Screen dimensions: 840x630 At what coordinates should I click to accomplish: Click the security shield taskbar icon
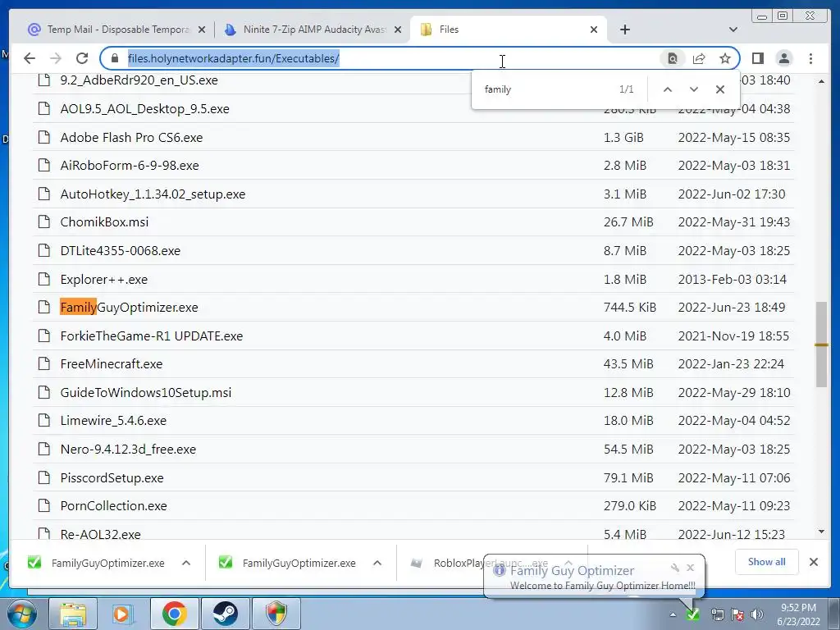tap(276, 614)
